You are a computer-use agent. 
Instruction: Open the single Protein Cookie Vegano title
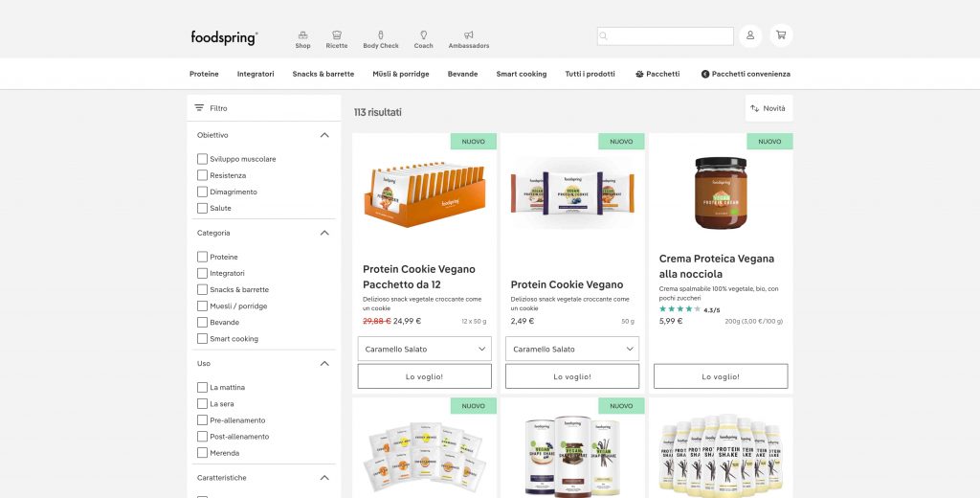[567, 284]
